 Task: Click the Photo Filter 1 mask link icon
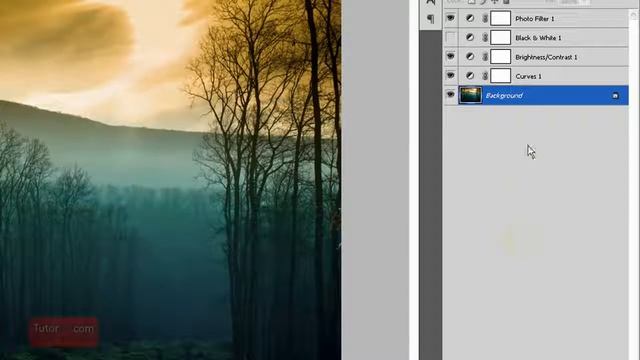tap(485, 18)
